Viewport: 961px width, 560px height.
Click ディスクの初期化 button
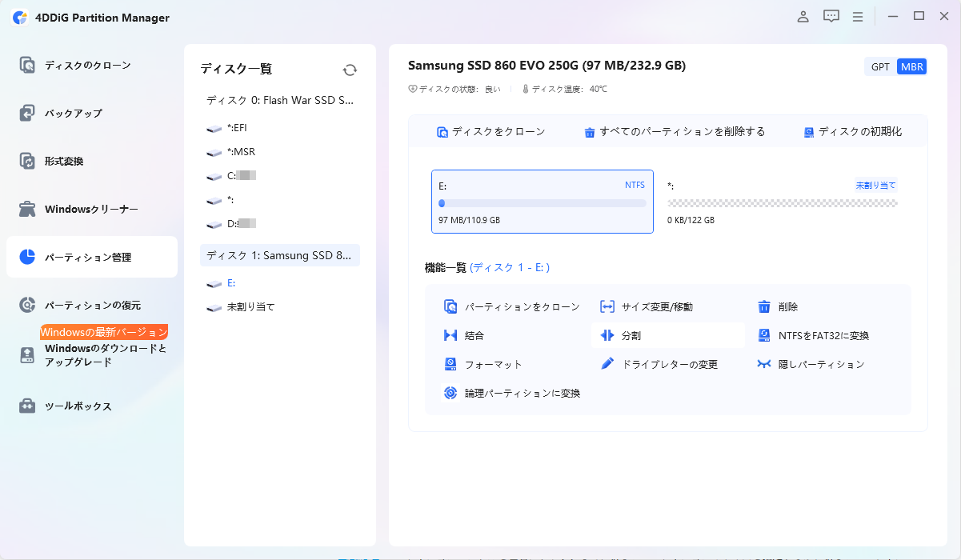point(853,131)
